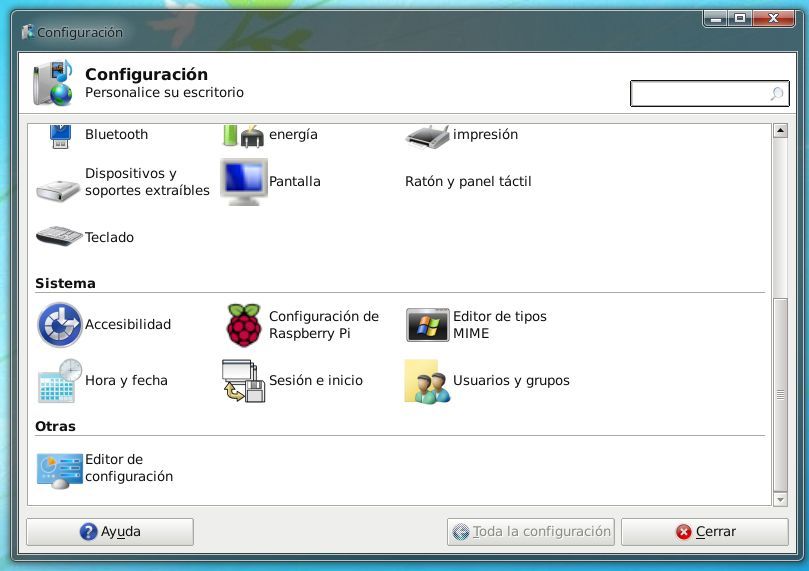Click the search input field
Viewport: 809px width, 571px height.
point(709,93)
